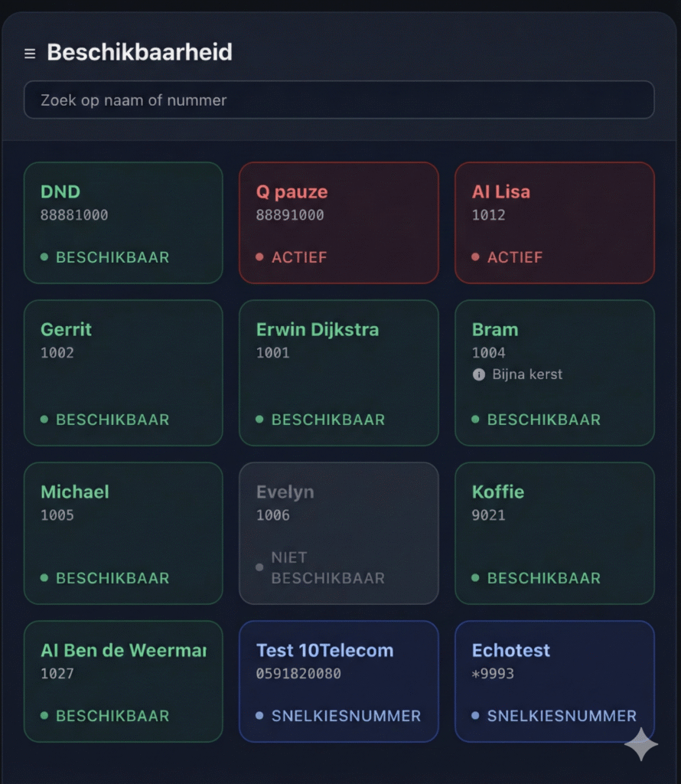The width and height of the screenshot is (681, 784).
Task: Click the grey status dot on Evelyn
Action: click(x=259, y=567)
